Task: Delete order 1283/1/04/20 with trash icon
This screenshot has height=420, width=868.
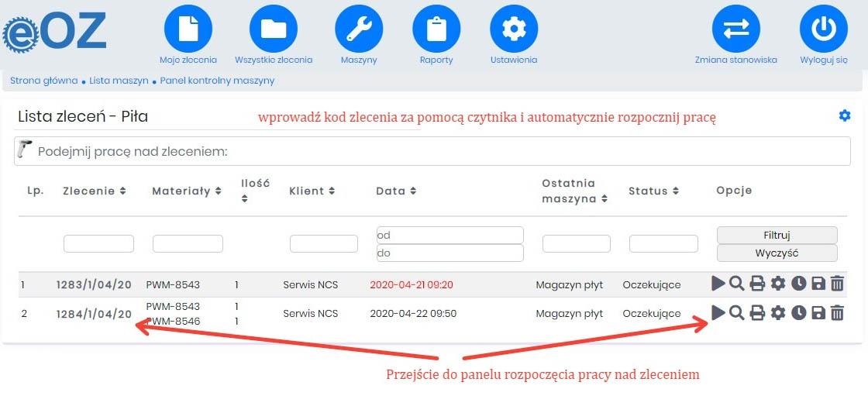Action: (837, 284)
